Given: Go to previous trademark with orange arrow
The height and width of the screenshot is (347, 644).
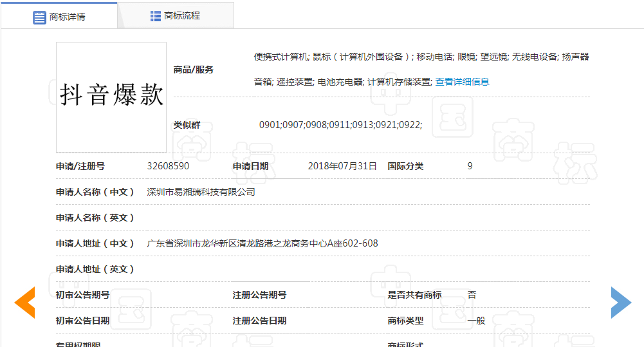Looking at the screenshot, I should (x=24, y=303).
